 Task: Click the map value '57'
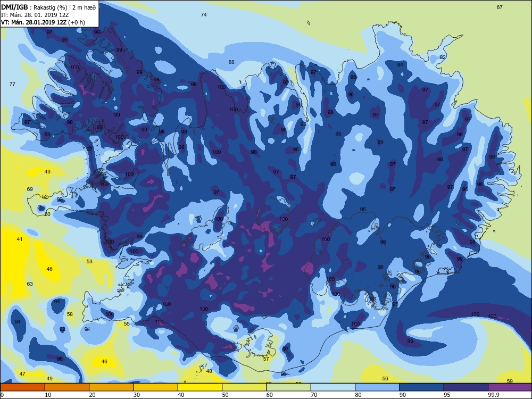tap(266, 359)
